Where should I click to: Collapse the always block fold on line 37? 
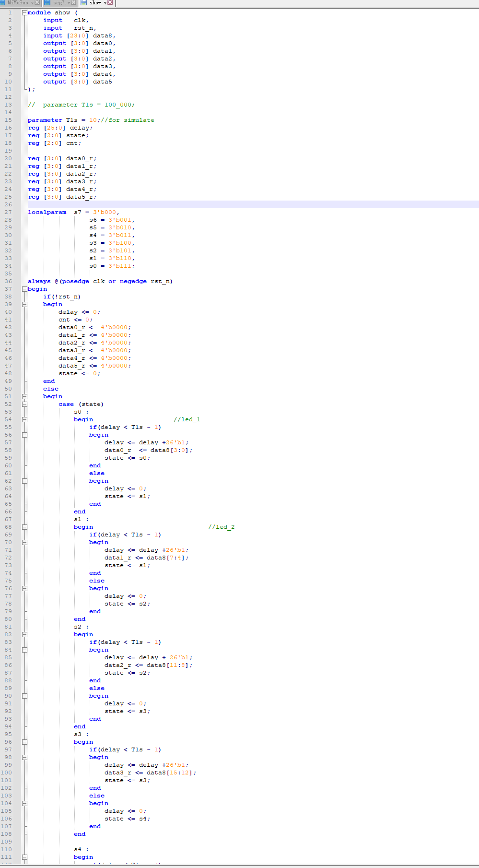pyautogui.click(x=24, y=289)
